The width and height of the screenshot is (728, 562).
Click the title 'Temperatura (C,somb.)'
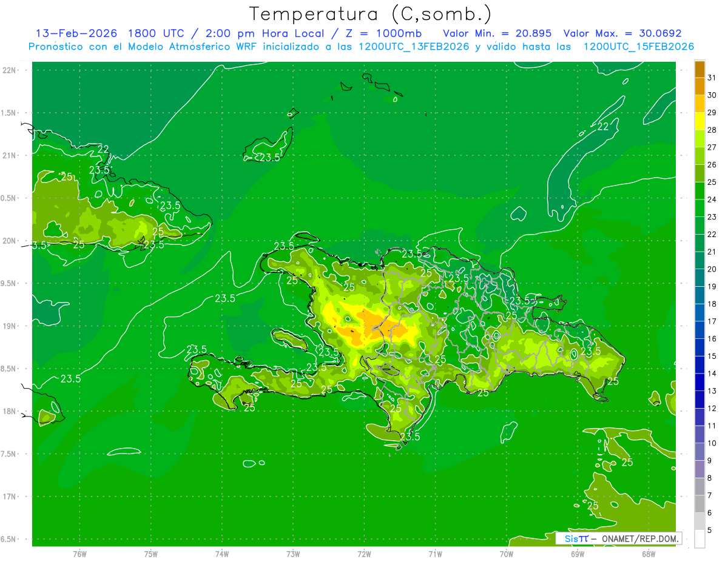click(x=371, y=14)
